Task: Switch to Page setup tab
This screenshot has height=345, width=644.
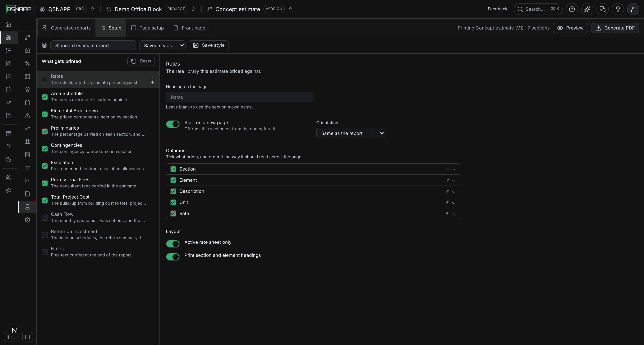Action: [x=148, y=28]
